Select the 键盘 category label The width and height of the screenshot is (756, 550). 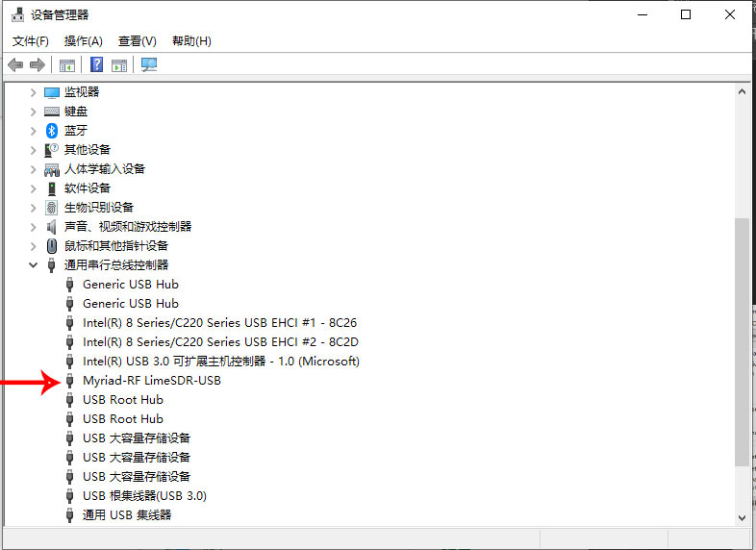pyautogui.click(x=76, y=112)
